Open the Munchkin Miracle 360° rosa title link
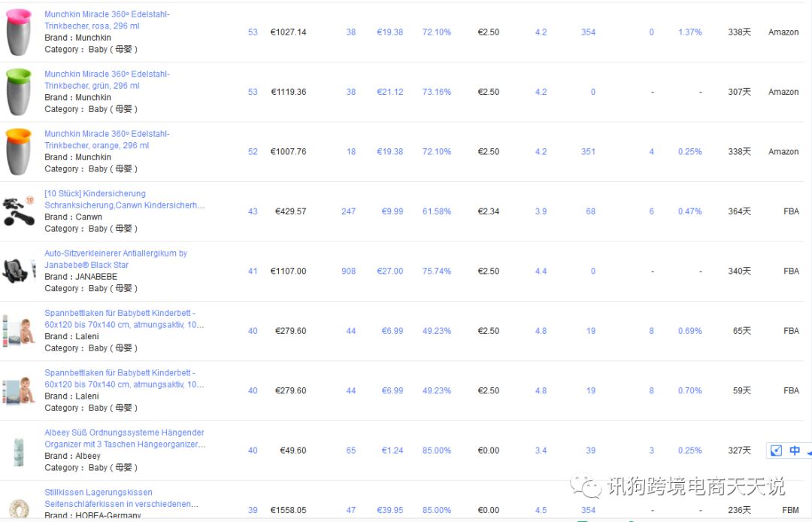 (x=107, y=20)
